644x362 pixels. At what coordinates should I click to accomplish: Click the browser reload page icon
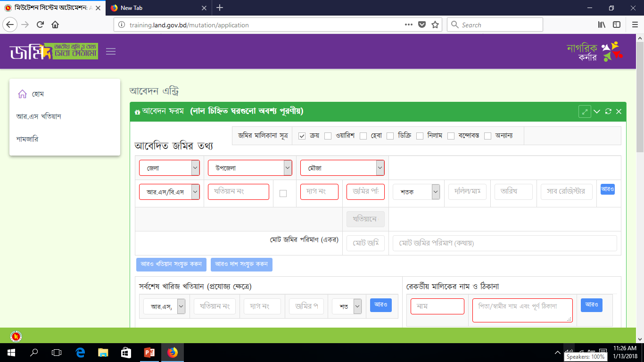(40, 25)
